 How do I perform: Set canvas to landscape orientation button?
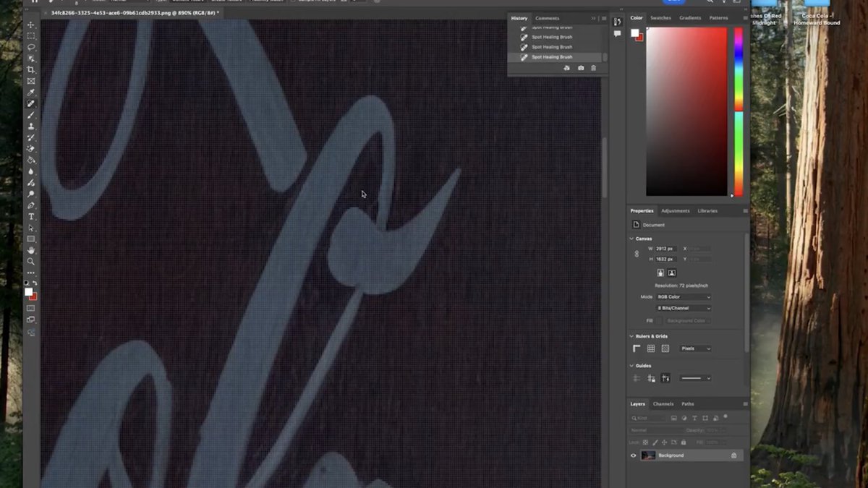click(x=672, y=273)
